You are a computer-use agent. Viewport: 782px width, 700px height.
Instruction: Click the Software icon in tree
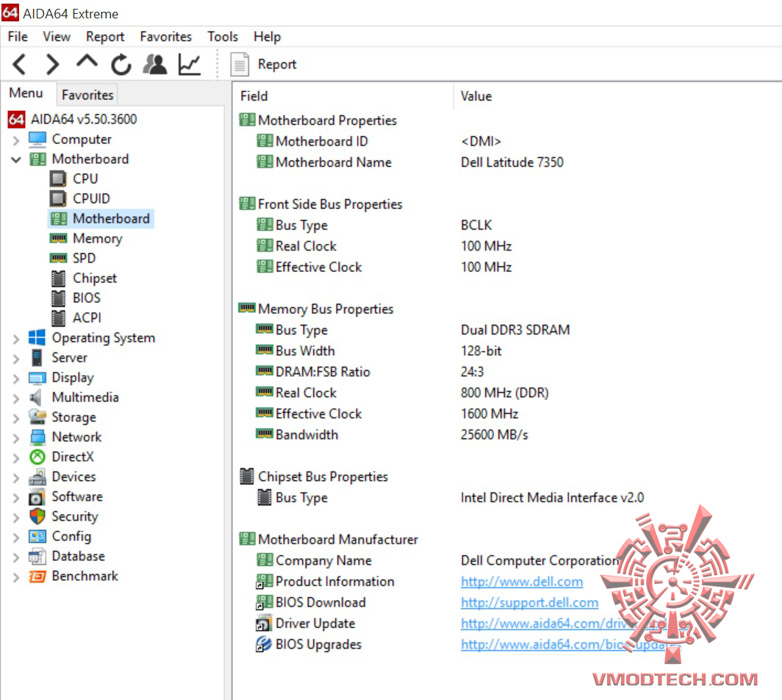37,497
